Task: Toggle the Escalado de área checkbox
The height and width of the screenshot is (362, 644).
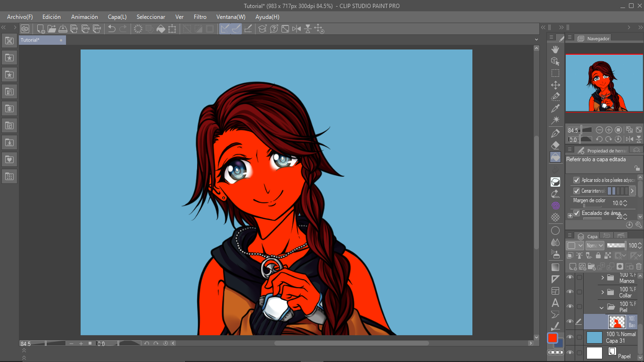Action: (577, 213)
